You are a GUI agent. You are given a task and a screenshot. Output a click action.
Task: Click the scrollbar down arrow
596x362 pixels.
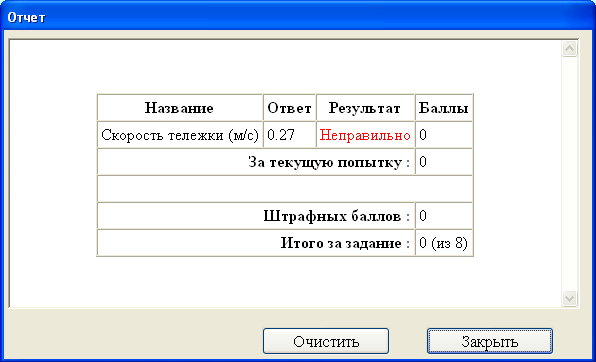coord(569,298)
